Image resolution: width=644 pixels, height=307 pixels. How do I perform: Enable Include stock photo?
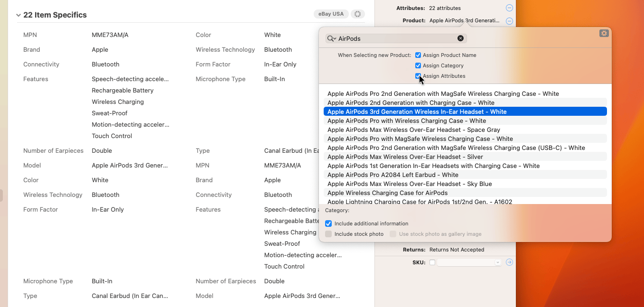pyautogui.click(x=328, y=234)
